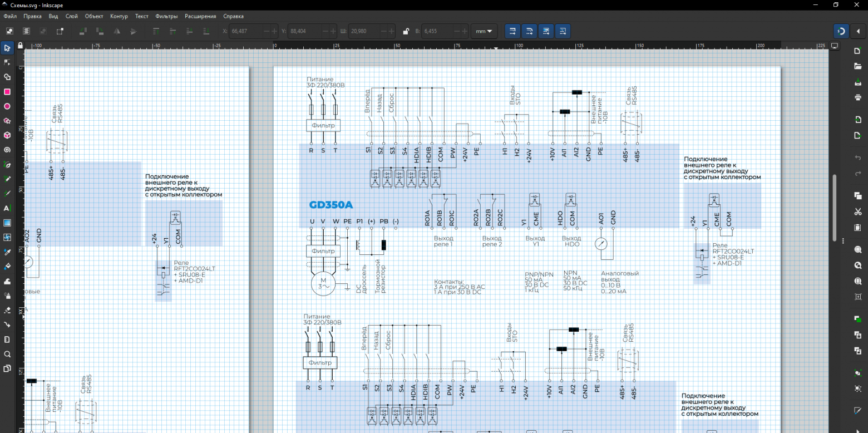Viewport: 868px width, 433px height.
Task: Open the Расширения menu
Action: pyautogui.click(x=200, y=16)
